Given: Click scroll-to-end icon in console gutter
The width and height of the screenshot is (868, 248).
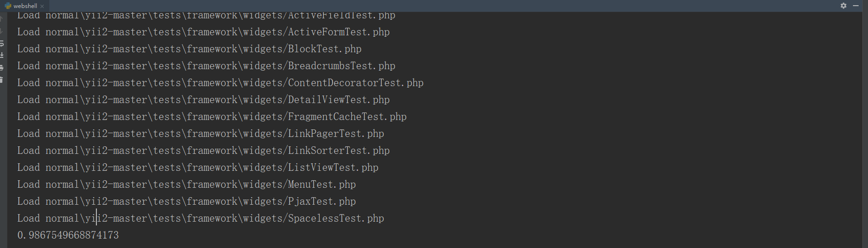Looking at the screenshot, I should [1, 56].
